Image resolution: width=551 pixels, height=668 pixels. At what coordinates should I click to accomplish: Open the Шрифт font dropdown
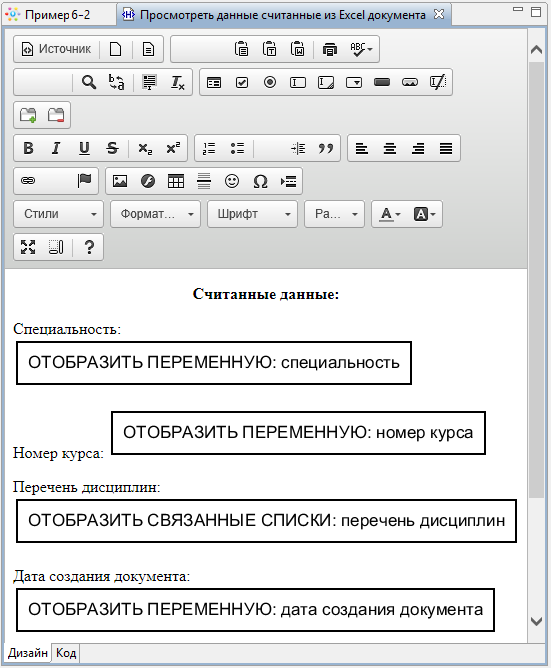252,214
